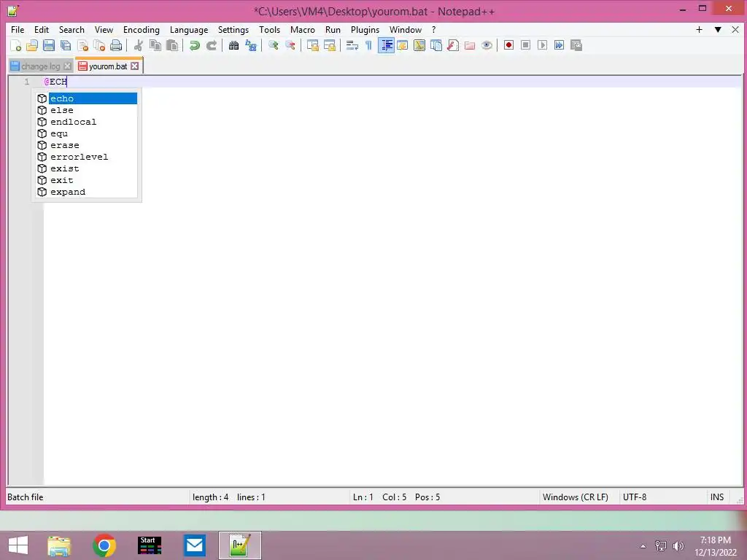Choose 'endlocal' autocomplete suggestion
The image size is (747, 560).
pyautogui.click(x=88, y=122)
